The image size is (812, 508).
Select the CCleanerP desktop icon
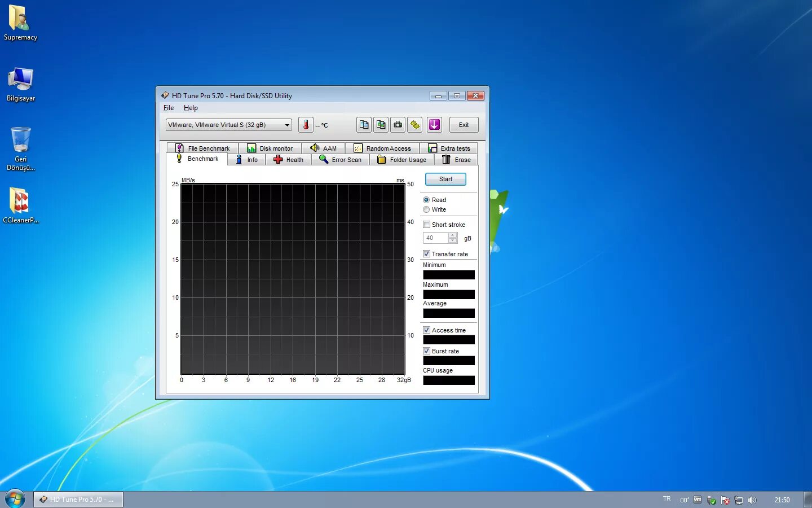pos(21,205)
